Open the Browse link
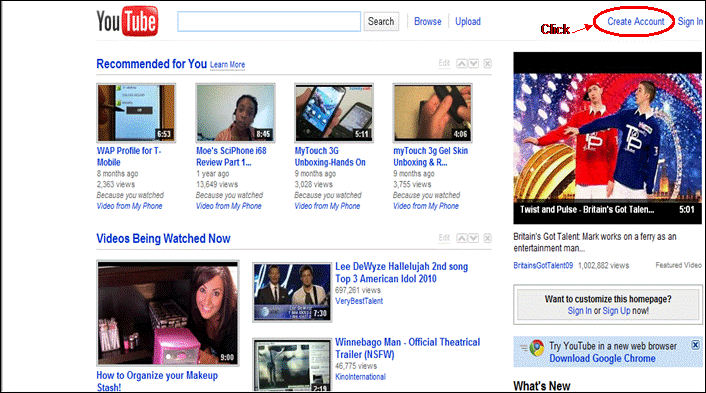 (427, 21)
